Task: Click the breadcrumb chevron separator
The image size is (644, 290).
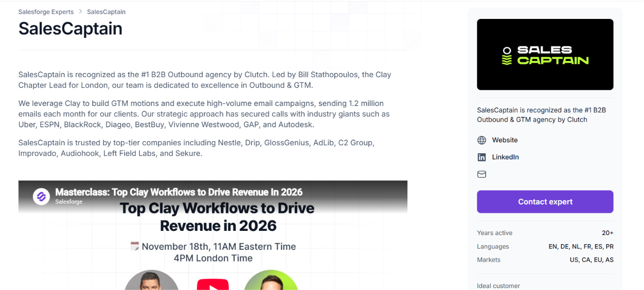Action: pyautogui.click(x=80, y=12)
